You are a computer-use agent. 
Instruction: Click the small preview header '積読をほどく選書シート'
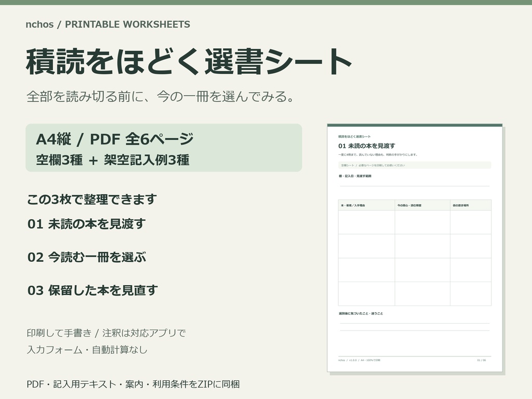click(354, 137)
